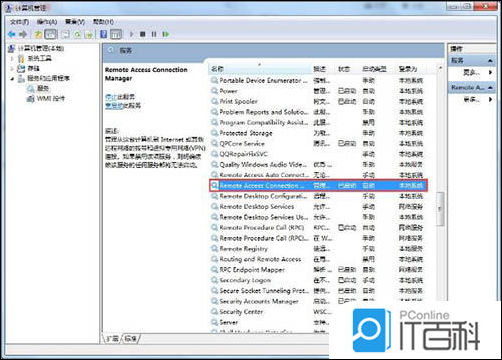Click the Back arrow in the toolbar

pos(12,34)
